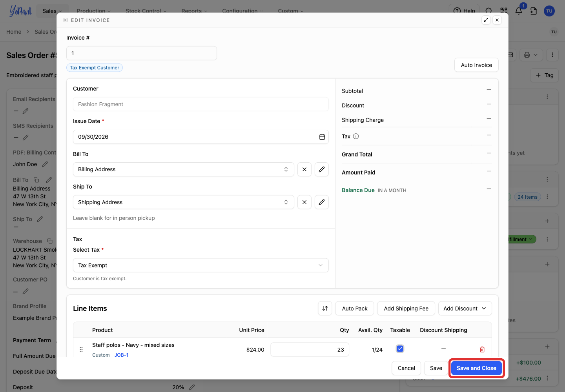Open the Shipping Address selector
The image size is (565, 392).
coord(184,202)
